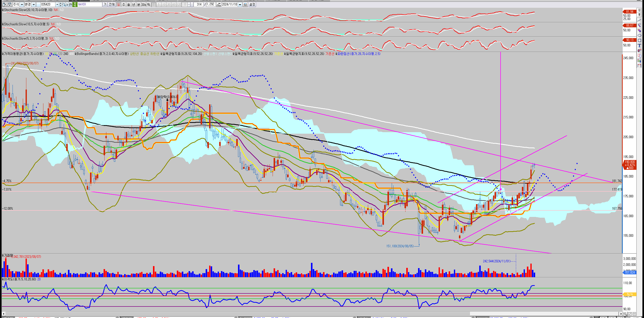Click the 151,100(2024/08/05) low price label
644x318 pixels.
[400, 246]
